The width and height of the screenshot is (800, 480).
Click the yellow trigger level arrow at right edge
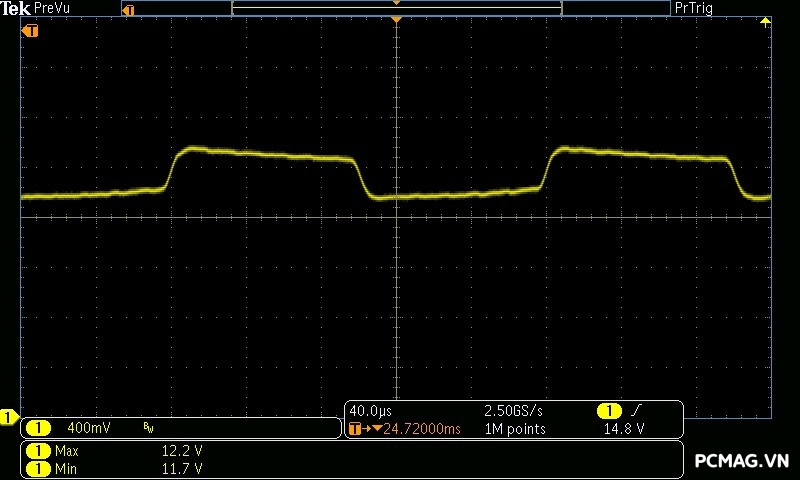pos(766,21)
